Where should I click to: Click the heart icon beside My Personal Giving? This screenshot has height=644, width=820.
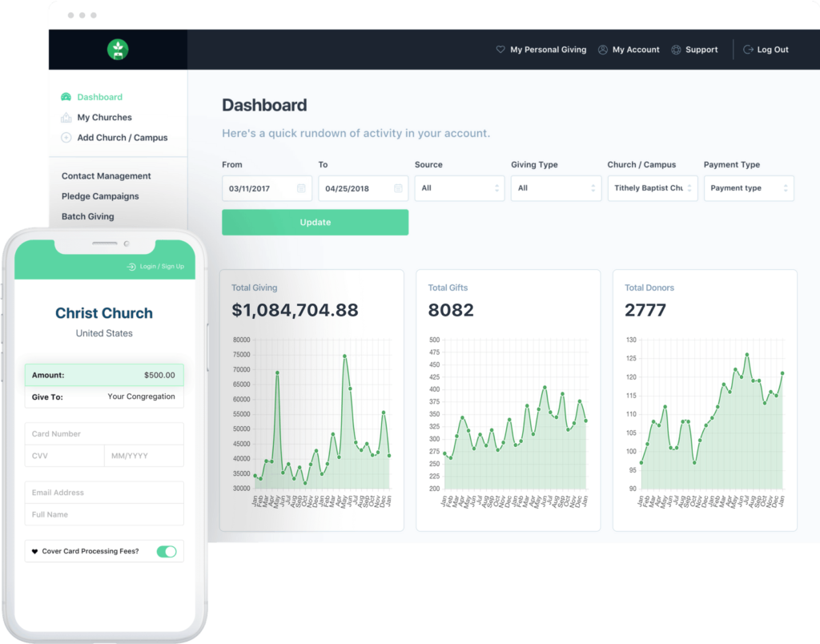[x=500, y=50]
